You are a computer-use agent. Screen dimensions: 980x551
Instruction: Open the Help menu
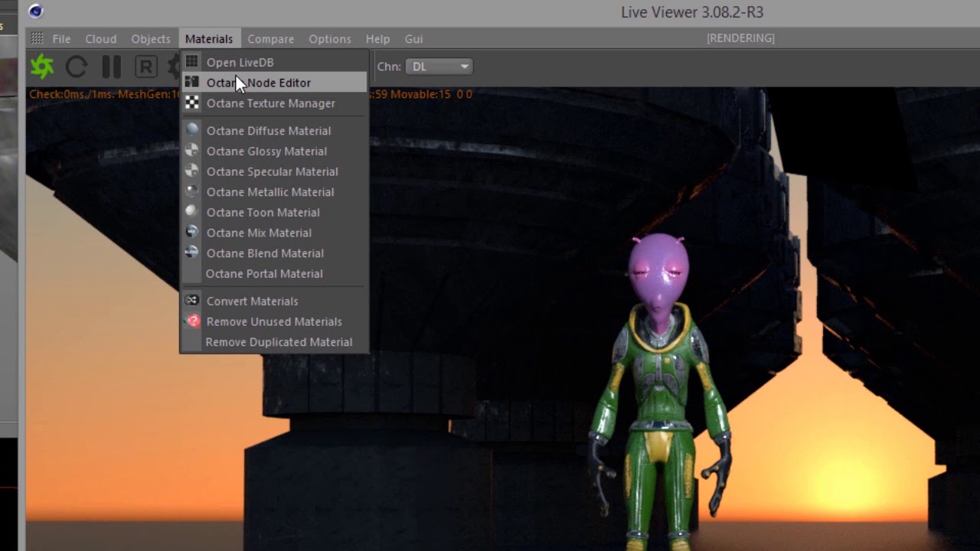[x=377, y=39]
